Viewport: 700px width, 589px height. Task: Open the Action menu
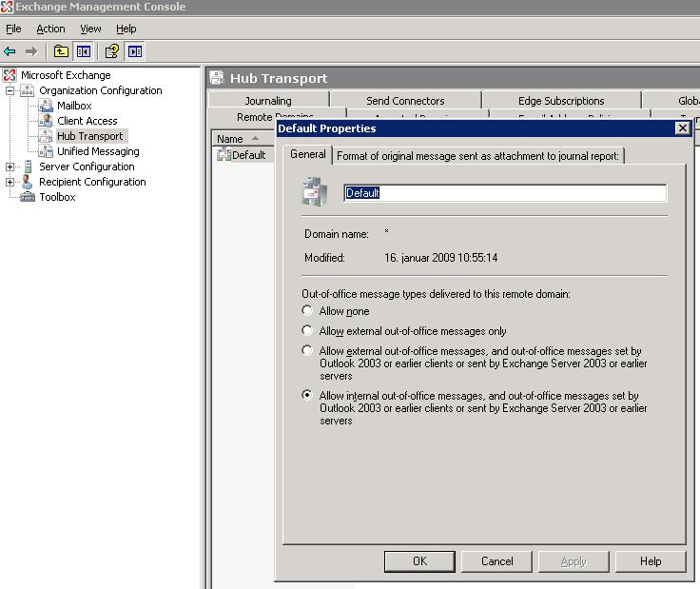pyautogui.click(x=50, y=29)
